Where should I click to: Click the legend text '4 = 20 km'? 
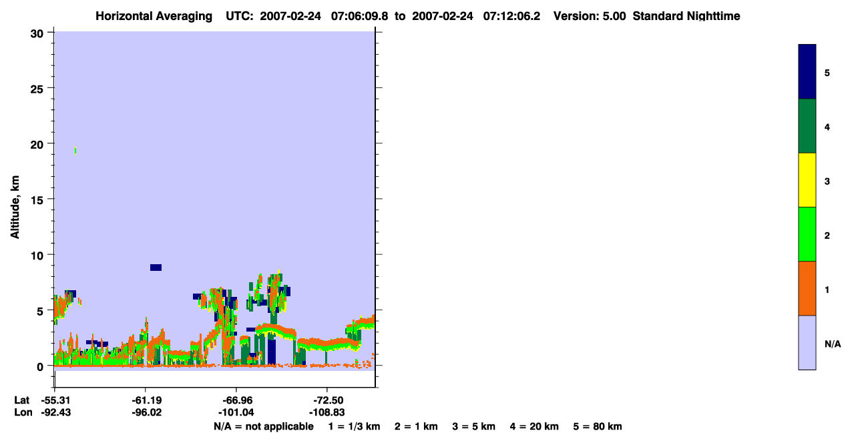535,427
